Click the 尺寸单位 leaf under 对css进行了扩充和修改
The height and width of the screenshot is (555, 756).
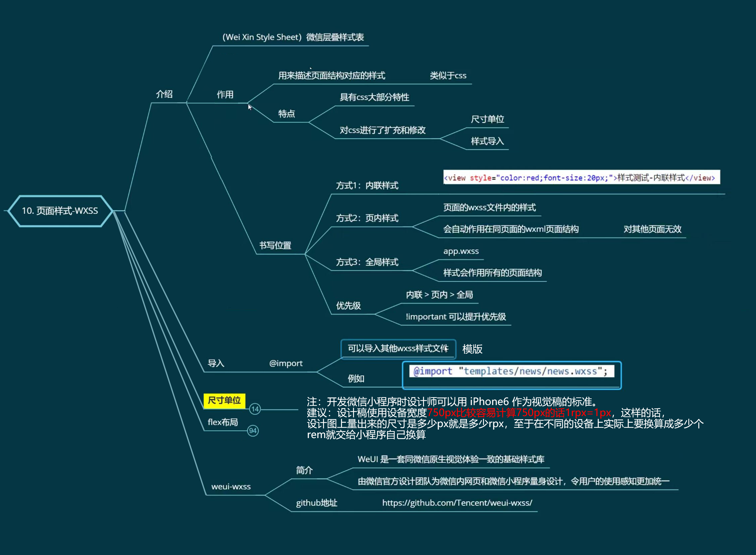tap(487, 119)
